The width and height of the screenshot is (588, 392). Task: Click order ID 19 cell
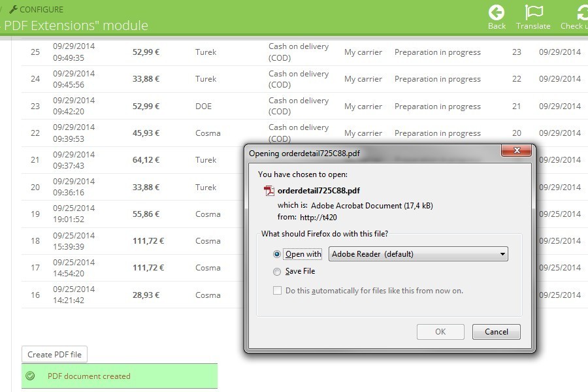click(x=35, y=214)
